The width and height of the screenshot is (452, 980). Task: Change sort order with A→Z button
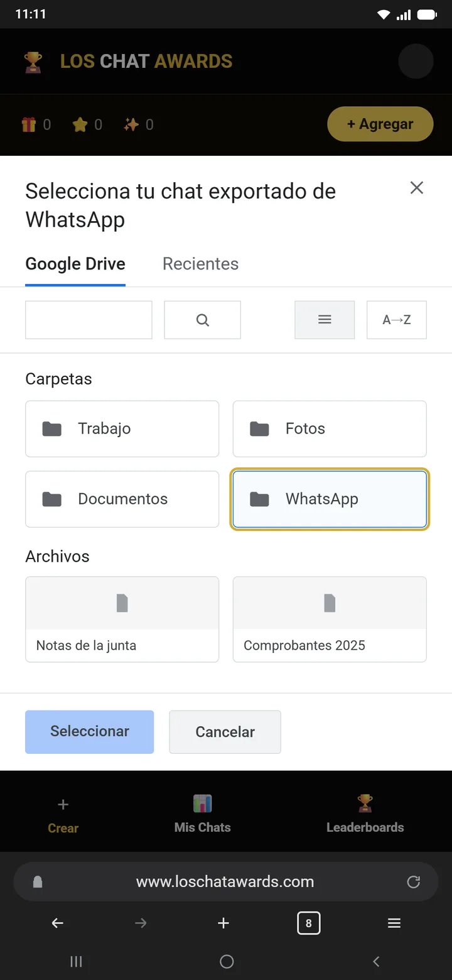397,320
